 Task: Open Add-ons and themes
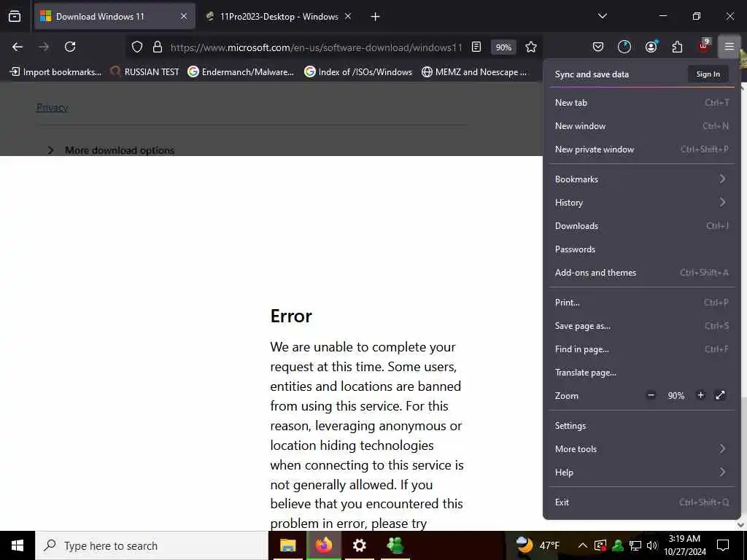pyautogui.click(x=642, y=273)
